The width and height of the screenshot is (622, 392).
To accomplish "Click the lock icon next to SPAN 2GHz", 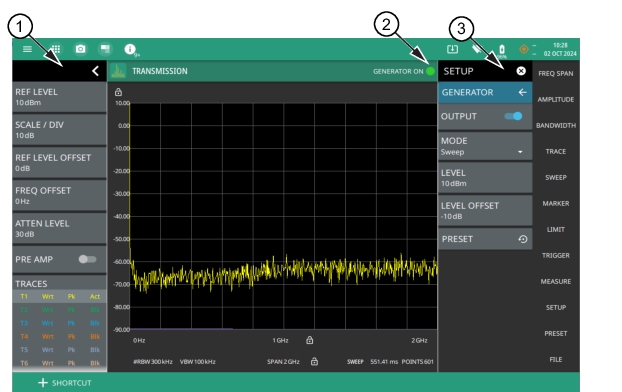I will pos(314,361).
